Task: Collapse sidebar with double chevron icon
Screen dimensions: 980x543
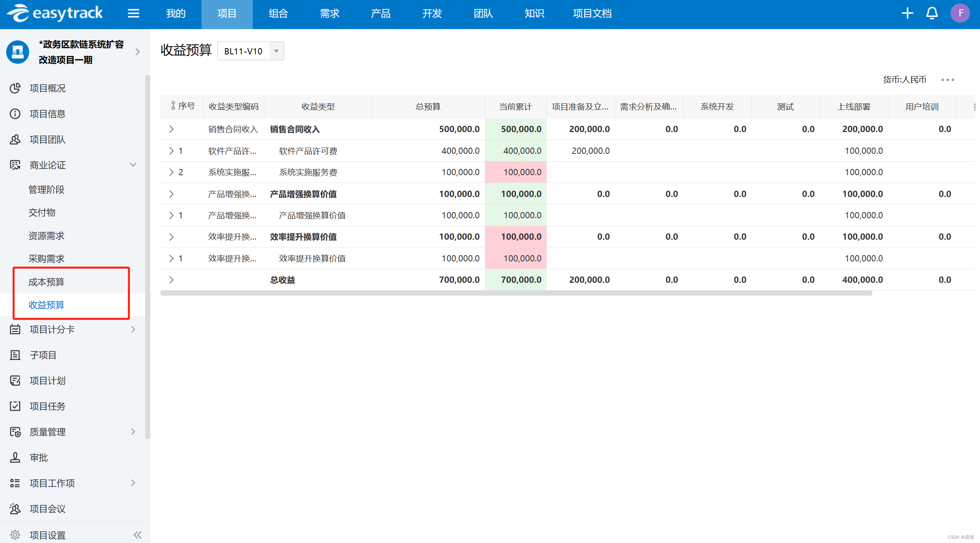Action: (x=137, y=535)
